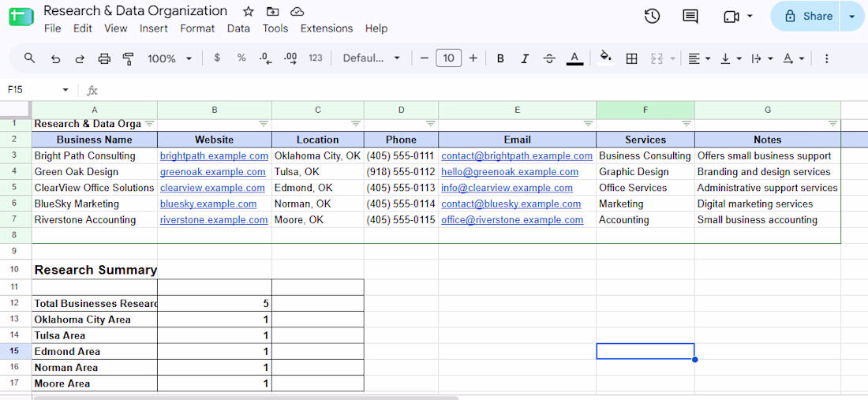The image size is (868, 400).
Task: Toggle filter in column D
Action: pos(430,124)
